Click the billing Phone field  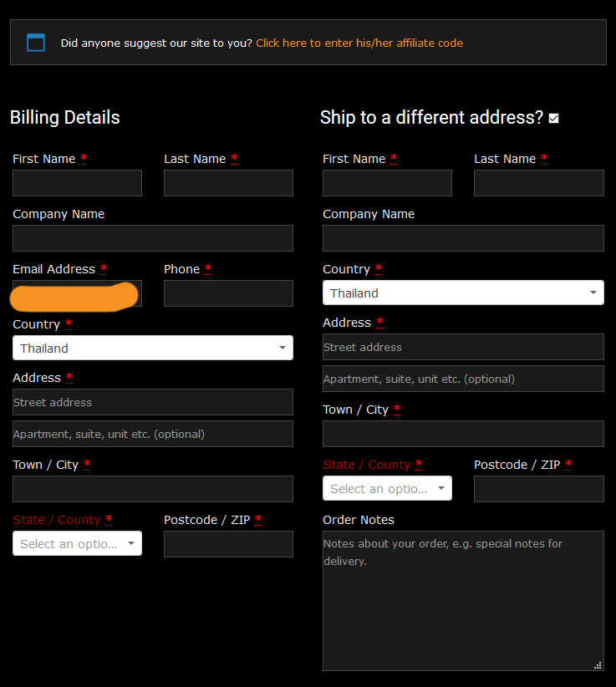[228, 293]
